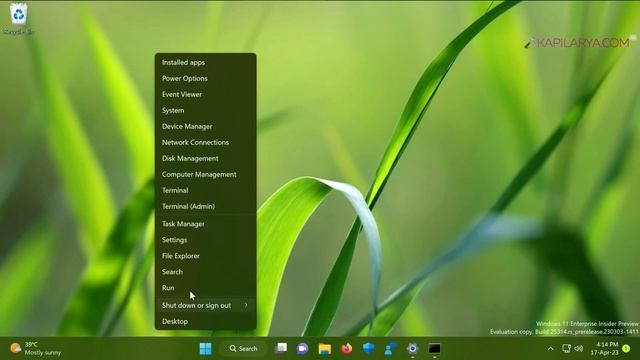Open the blue people taskbar app
This screenshot has width=640, height=360.
pyautogui.click(x=390, y=349)
